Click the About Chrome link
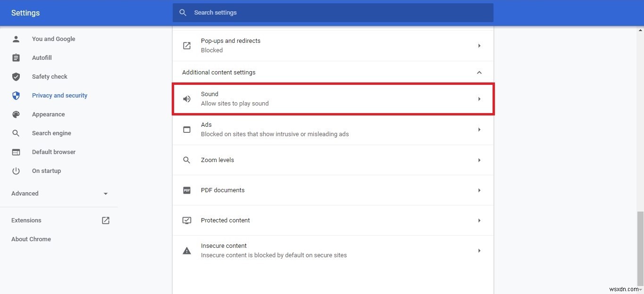Screen dimensions: 644x294 31,239
